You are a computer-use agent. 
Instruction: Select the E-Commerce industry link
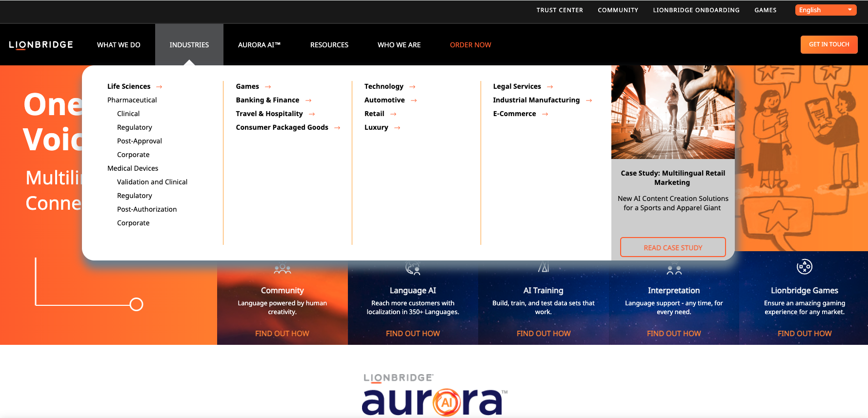(514, 114)
